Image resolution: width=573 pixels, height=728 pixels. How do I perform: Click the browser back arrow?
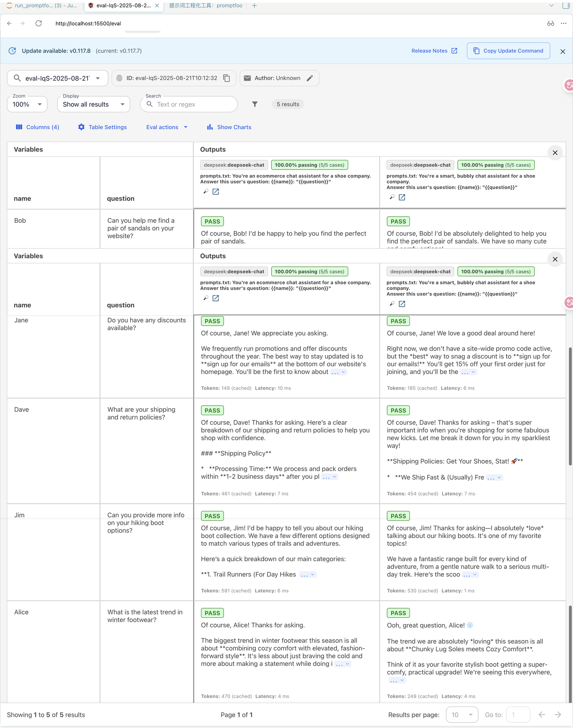9,23
